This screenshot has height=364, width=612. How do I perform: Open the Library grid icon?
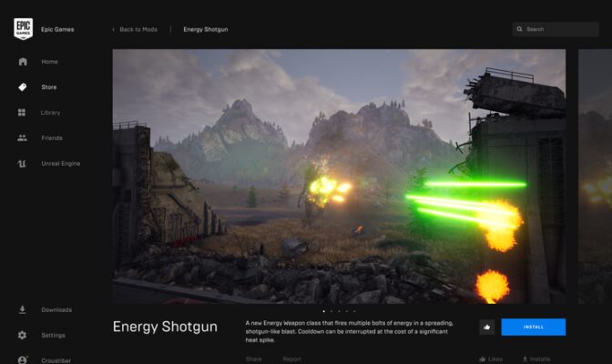click(22, 113)
